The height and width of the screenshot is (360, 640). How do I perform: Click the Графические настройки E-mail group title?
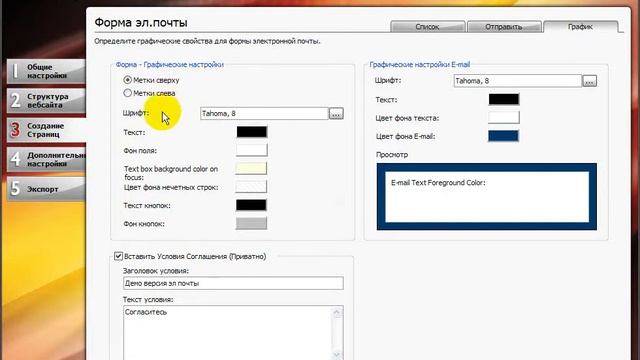point(420,64)
